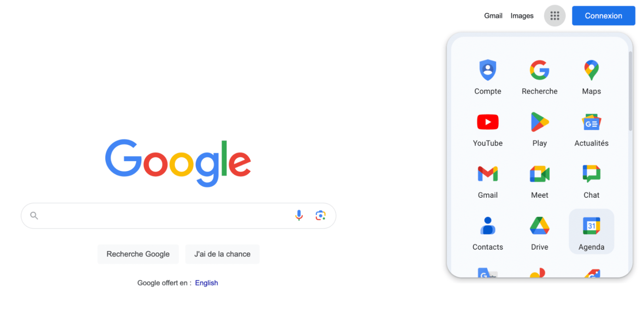
Task: Click the Connexion sign-in button
Action: [603, 16]
